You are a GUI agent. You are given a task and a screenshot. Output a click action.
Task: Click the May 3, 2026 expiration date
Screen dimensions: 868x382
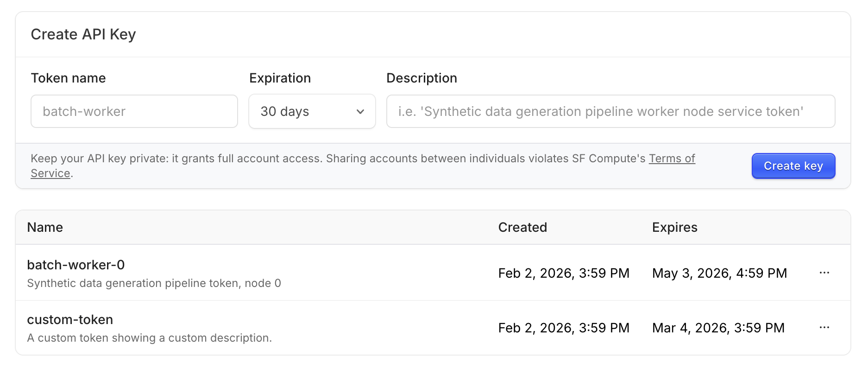click(719, 273)
